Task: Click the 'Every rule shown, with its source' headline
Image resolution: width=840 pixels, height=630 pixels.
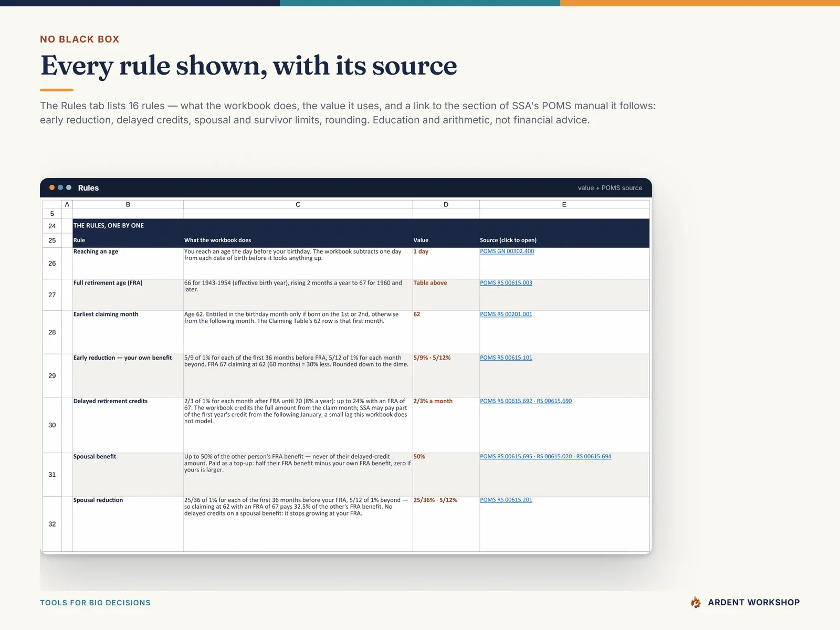Action: tap(249, 66)
